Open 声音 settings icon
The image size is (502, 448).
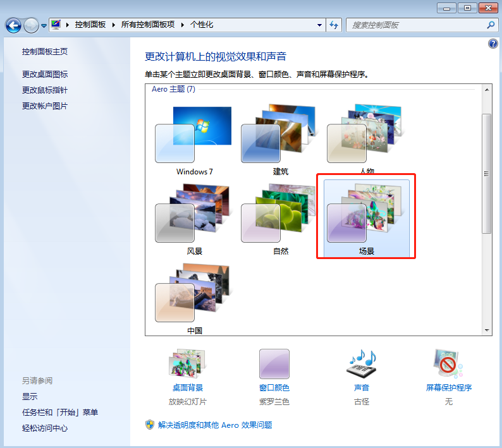(362, 365)
